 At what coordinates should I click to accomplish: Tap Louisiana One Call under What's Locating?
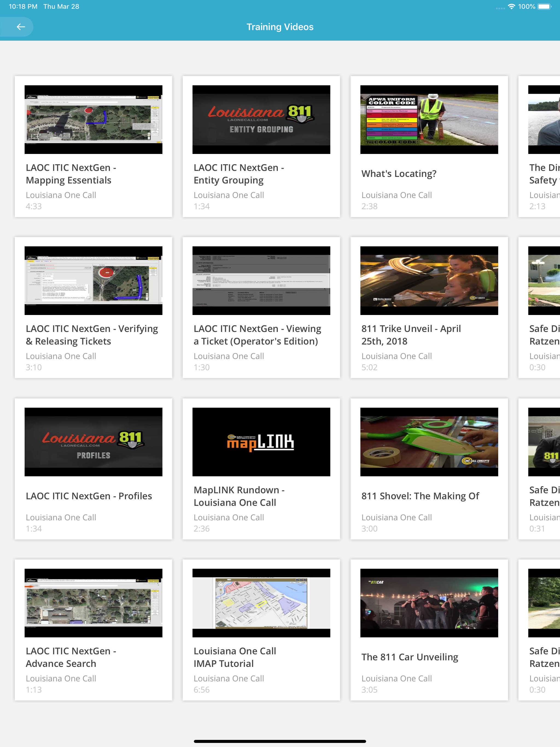396,195
